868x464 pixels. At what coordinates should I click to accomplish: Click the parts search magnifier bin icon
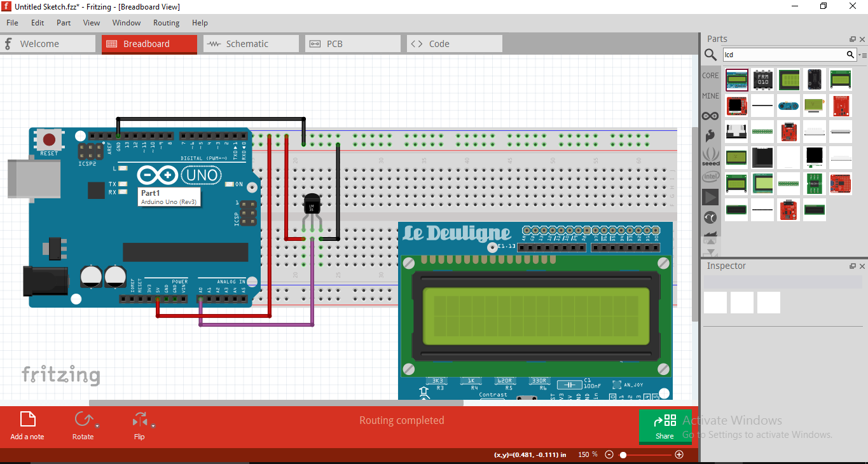tap(711, 55)
